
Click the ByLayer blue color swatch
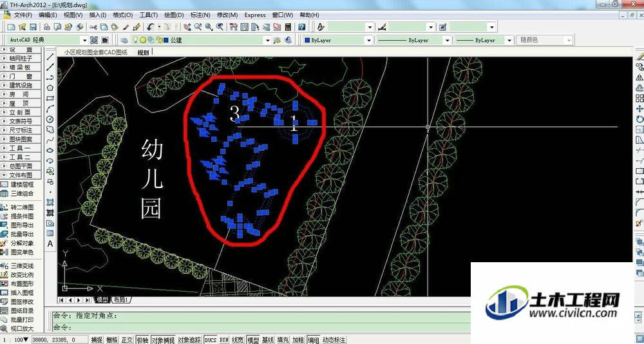pos(307,41)
